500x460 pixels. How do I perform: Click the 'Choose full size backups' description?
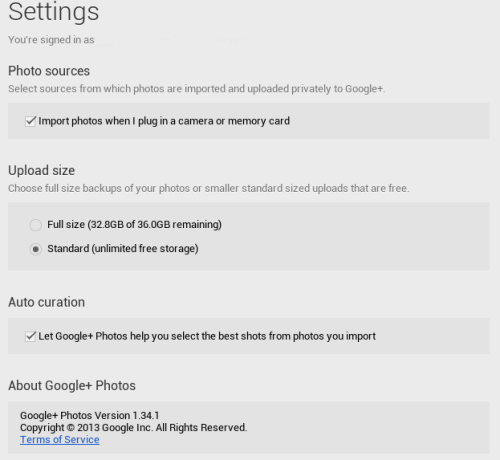pos(209,188)
